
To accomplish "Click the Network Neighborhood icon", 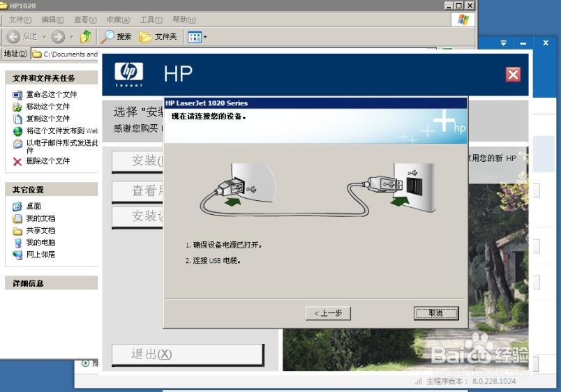I will [x=17, y=255].
